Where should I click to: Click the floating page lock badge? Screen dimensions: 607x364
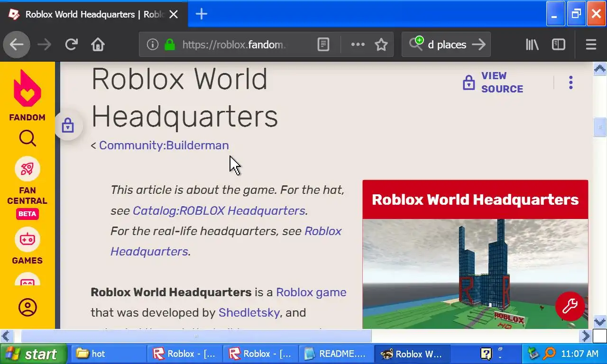pyautogui.click(x=68, y=126)
